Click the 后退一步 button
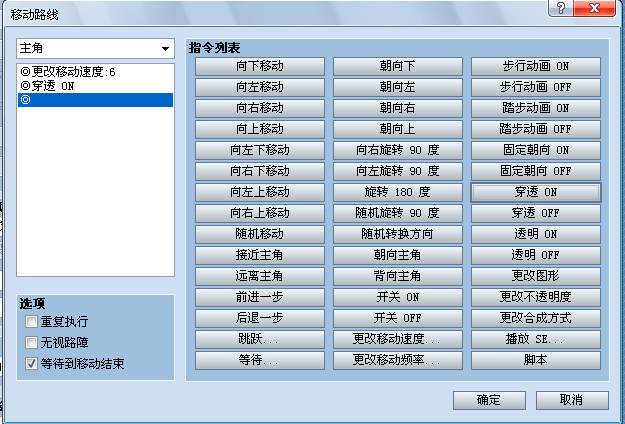Viewport: 625px width, 424px height. point(260,318)
